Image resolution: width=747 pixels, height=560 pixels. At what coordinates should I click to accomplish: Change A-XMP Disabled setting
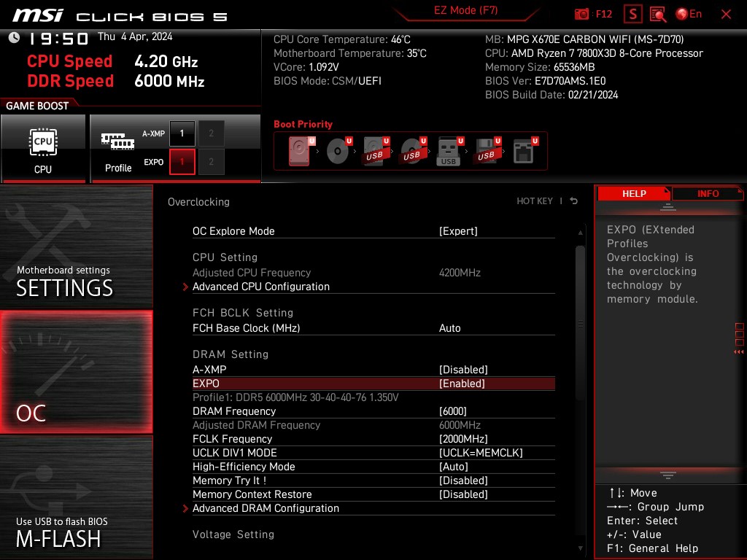[x=373, y=370]
